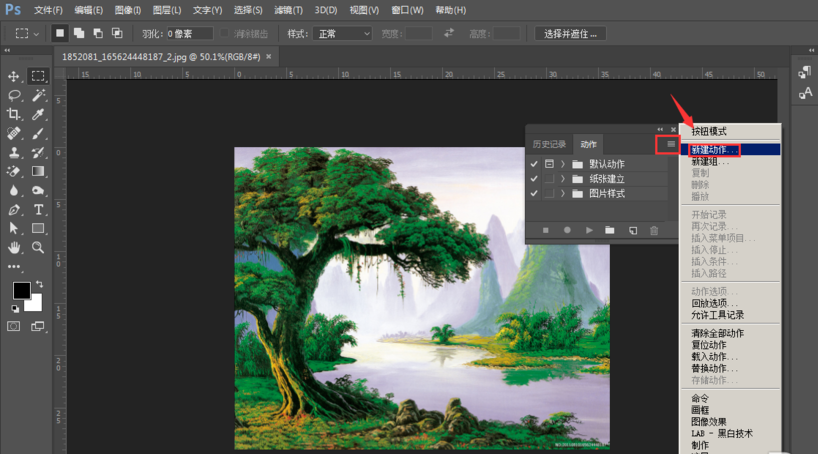
Task: Select the Zoom tool
Action: (x=38, y=247)
